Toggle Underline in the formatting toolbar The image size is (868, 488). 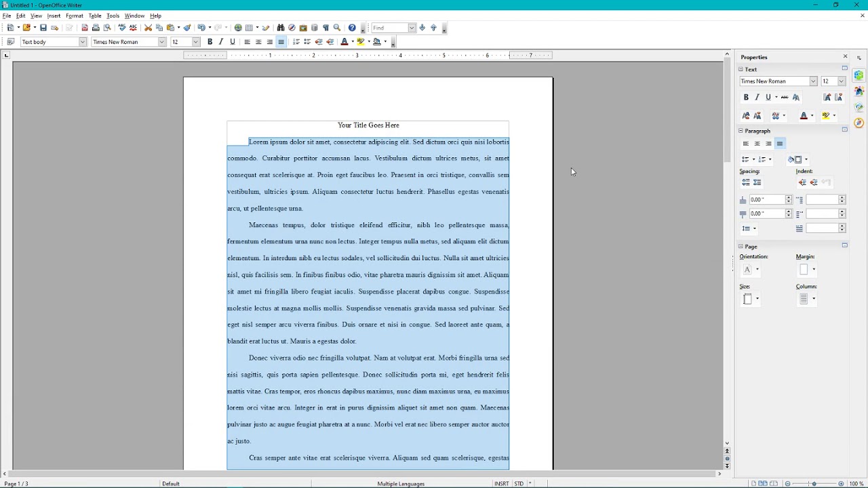233,42
